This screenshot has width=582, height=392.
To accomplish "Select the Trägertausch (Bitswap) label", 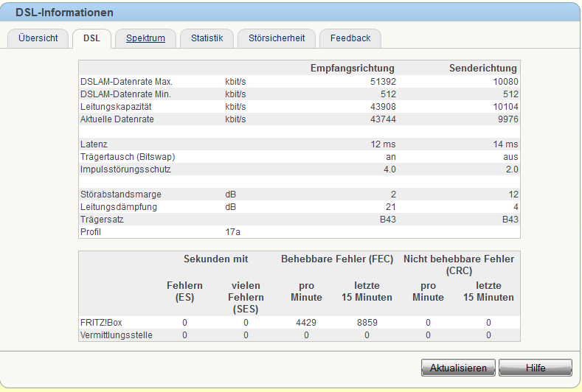I will (x=128, y=157).
